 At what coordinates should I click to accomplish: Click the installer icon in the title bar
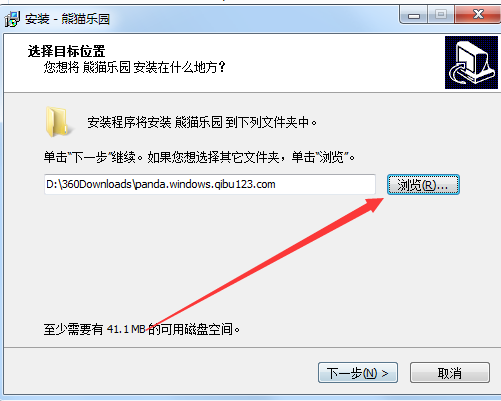click(13, 19)
